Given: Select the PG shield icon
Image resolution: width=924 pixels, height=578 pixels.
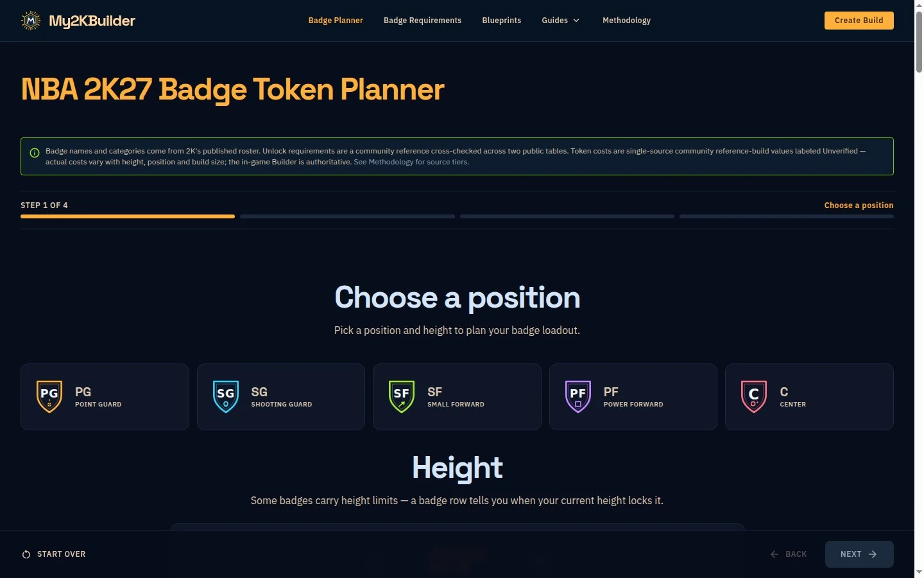Looking at the screenshot, I should click(x=49, y=397).
